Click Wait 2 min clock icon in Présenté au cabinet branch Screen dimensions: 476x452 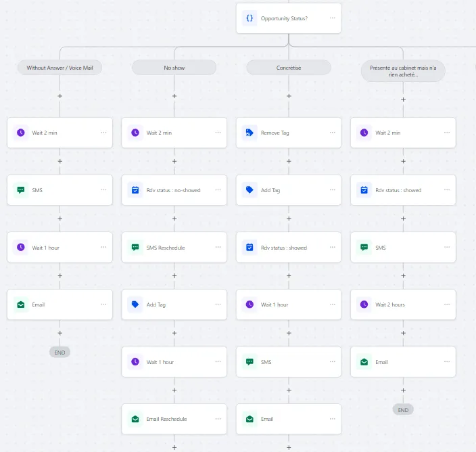364,133
